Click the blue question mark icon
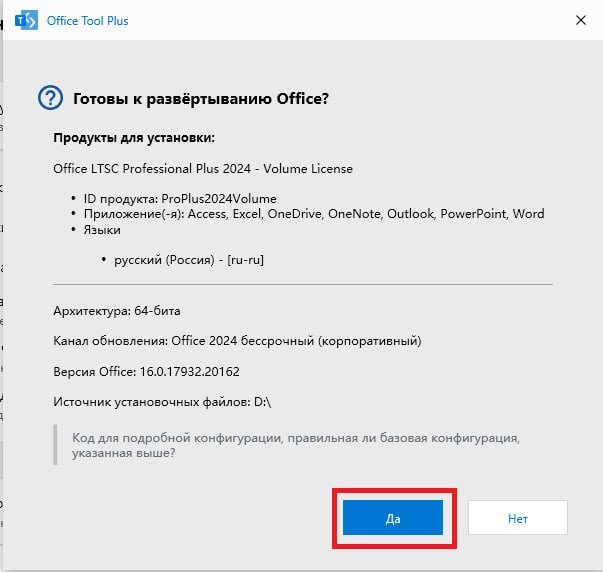 pyautogui.click(x=50, y=98)
